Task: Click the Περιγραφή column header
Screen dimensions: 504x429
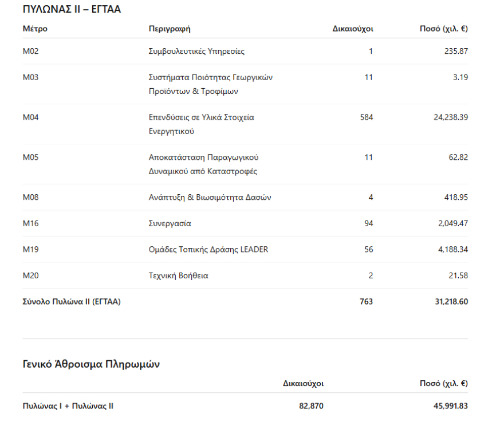Action: pos(169,29)
